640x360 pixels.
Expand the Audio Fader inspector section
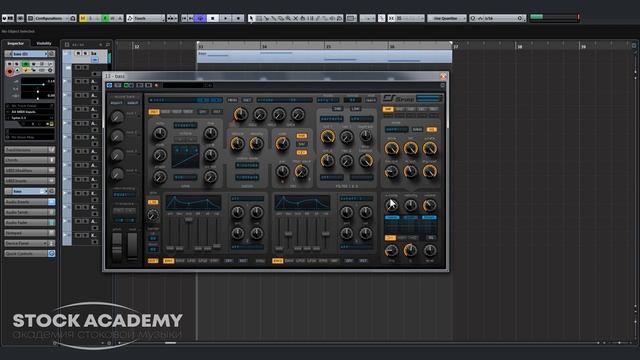click(x=30, y=222)
